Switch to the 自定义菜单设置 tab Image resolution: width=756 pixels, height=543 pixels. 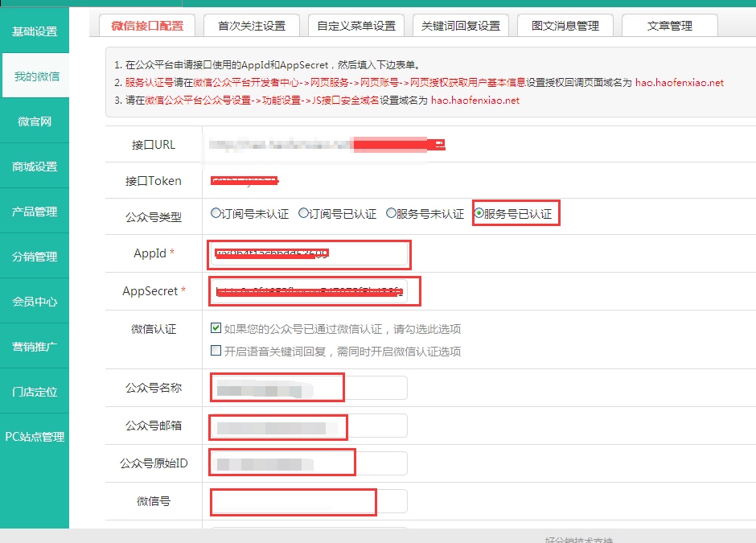(355, 26)
